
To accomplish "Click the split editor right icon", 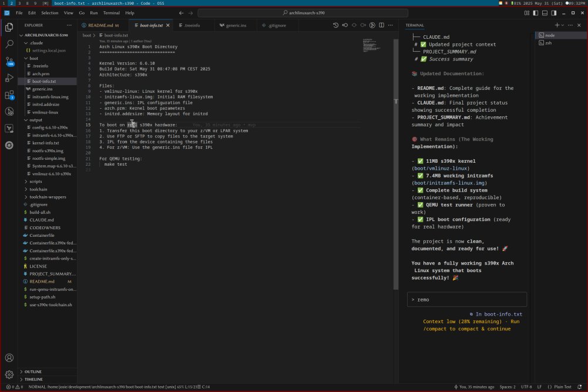I will (382, 25).
